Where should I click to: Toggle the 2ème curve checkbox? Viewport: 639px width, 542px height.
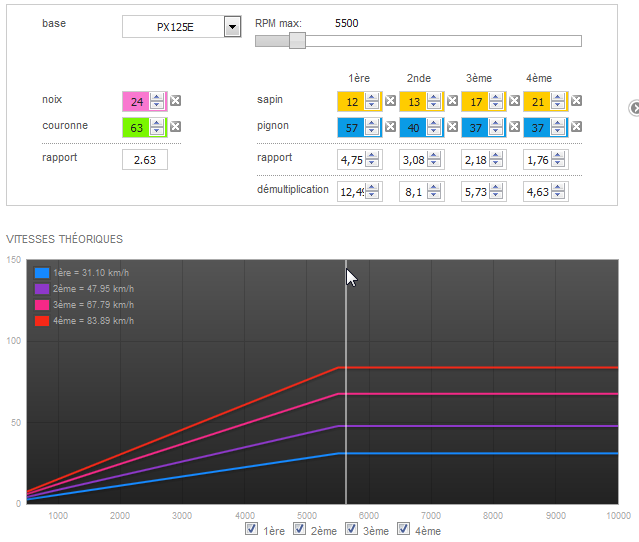pyautogui.click(x=300, y=529)
